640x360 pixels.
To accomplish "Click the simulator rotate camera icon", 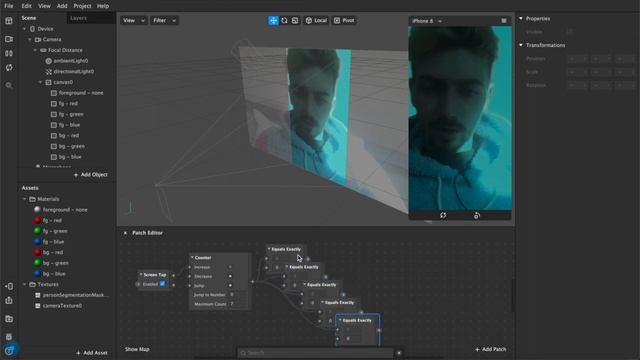I will pos(476,215).
